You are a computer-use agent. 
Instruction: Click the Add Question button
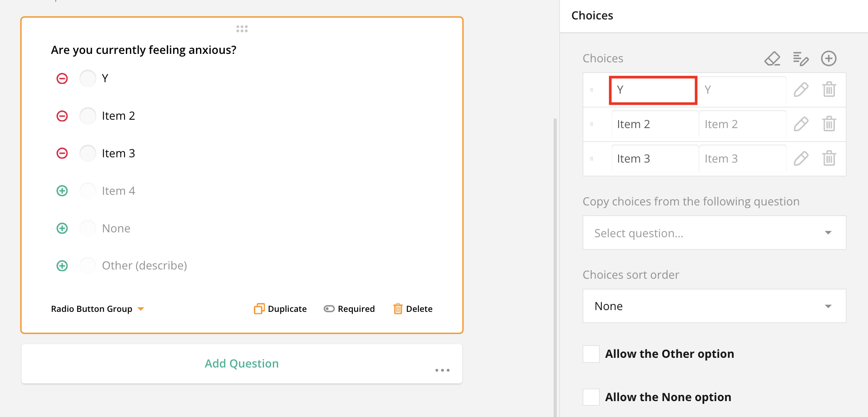[242, 363]
